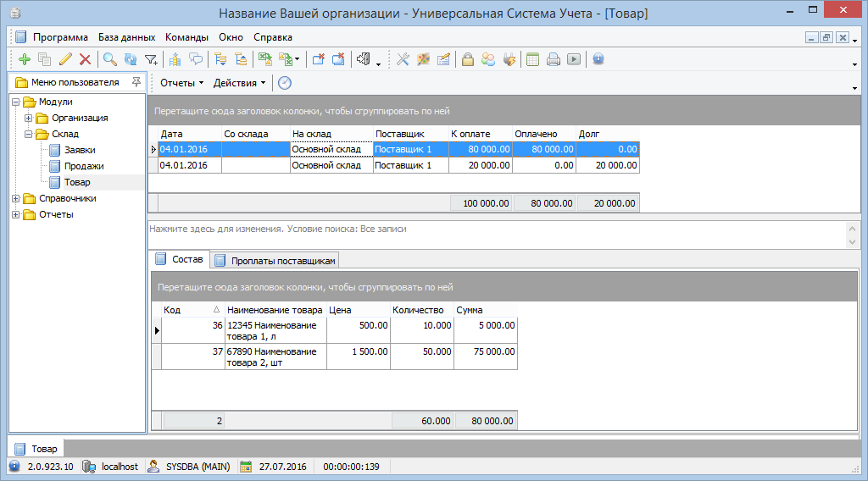This screenshot has width=868, height=481.
Task: Click the users icon in toolbar
Action: (488, 59)
